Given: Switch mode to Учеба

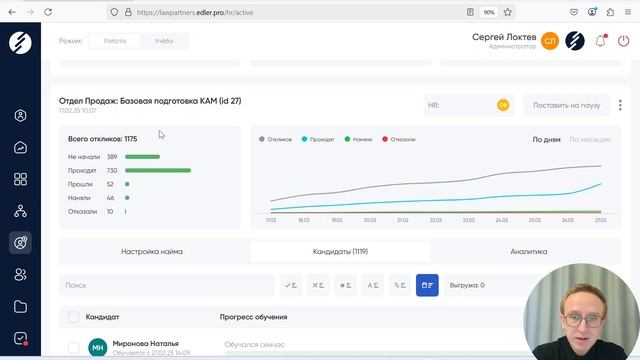Looking at the screenshot, I should [164, 41].
